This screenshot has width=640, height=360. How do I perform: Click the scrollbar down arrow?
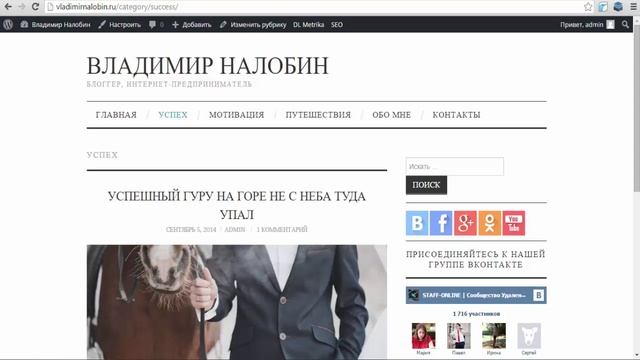pos(636,356)
